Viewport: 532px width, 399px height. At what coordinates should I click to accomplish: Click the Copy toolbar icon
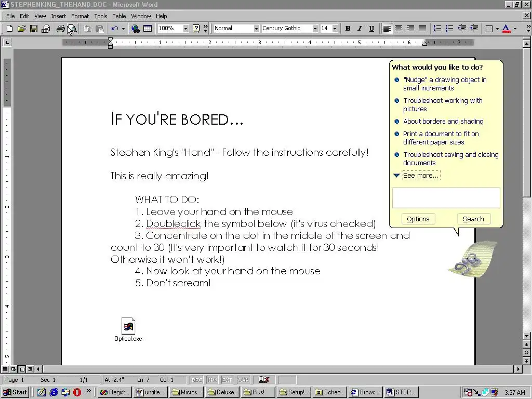(x=87, y=29)
